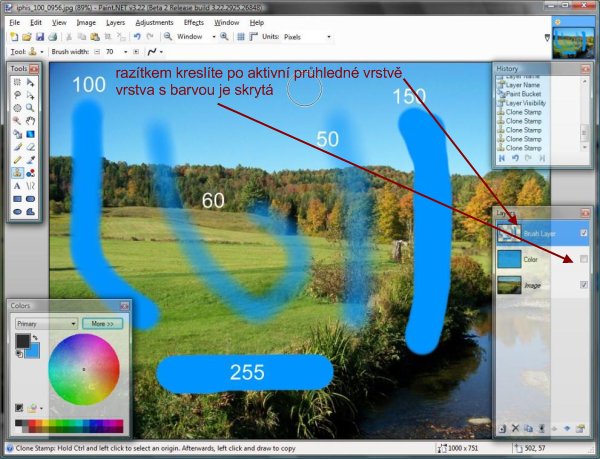Open the Primary color dropdown
This screenshot has width=600, height=459.
point(46,324)
